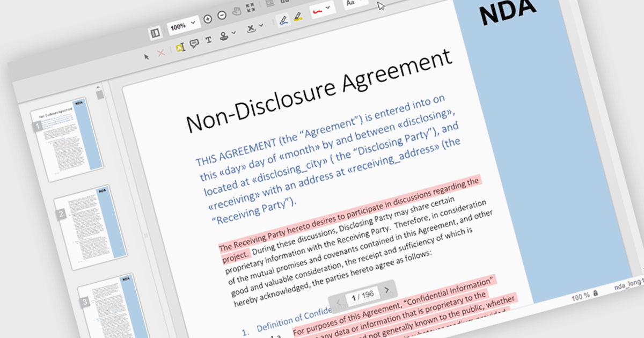This screenshot has width=644, height=338.
Task: Select the comment bubble tool
Action: (194, 44)
